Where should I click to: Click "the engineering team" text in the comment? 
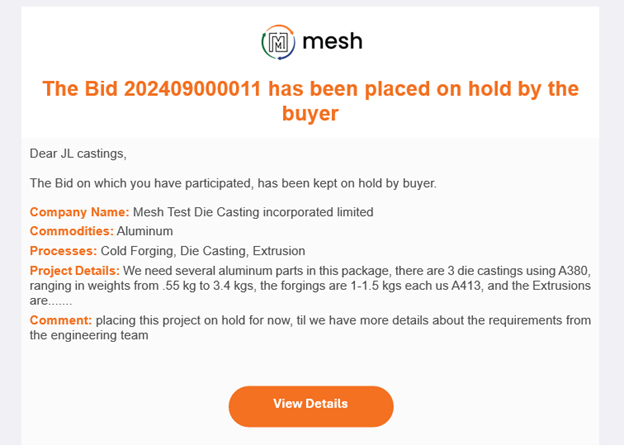90,335
